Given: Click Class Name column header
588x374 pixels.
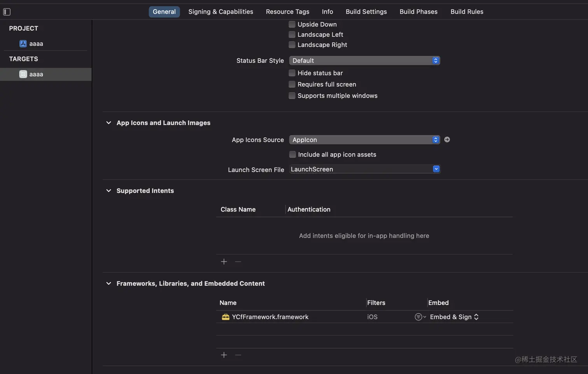Looking at the screenshot, I should [238, 209].
